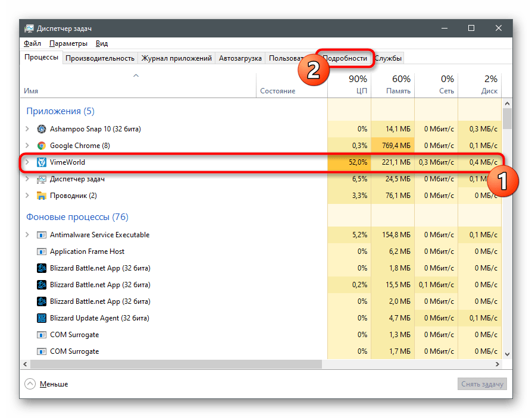The width and height of the screenshot is (532, 418).
Task: Expand the Google Chrome (8) process group
Action: pyautogui.click(x=27, y=146)
